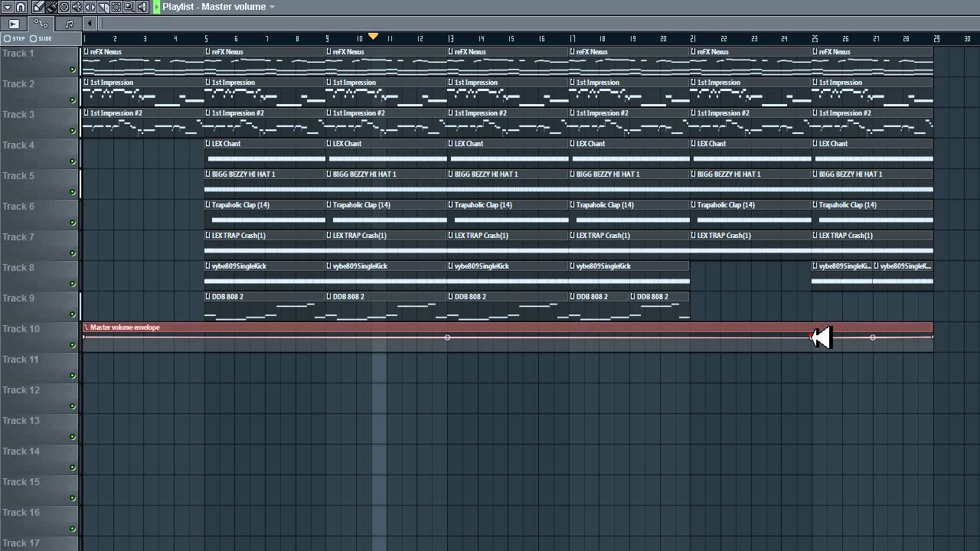
Task: Select the Slice tool
Action: click(103, 7)
